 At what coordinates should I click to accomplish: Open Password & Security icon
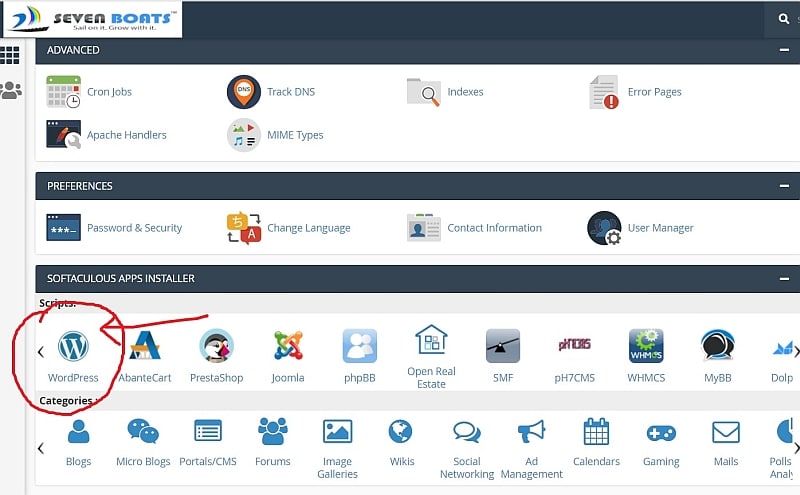coord(63,228)
